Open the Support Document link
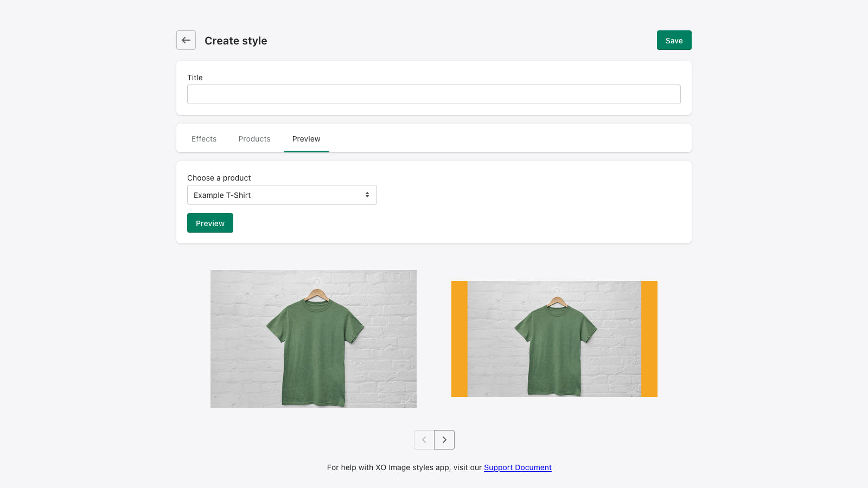 click(x=518, y=467)
